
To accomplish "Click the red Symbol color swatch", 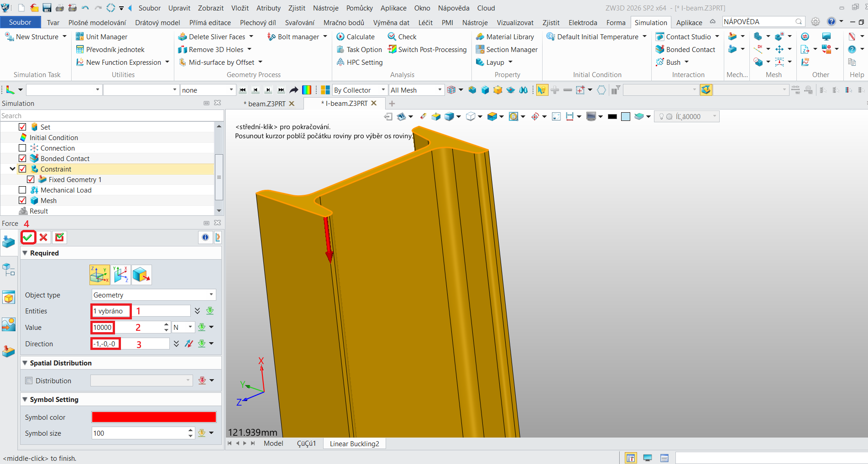I will (x=154, y=417).
